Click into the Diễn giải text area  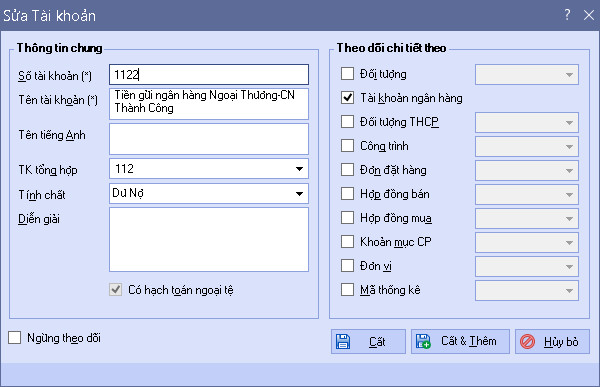(x=209, y=240)
